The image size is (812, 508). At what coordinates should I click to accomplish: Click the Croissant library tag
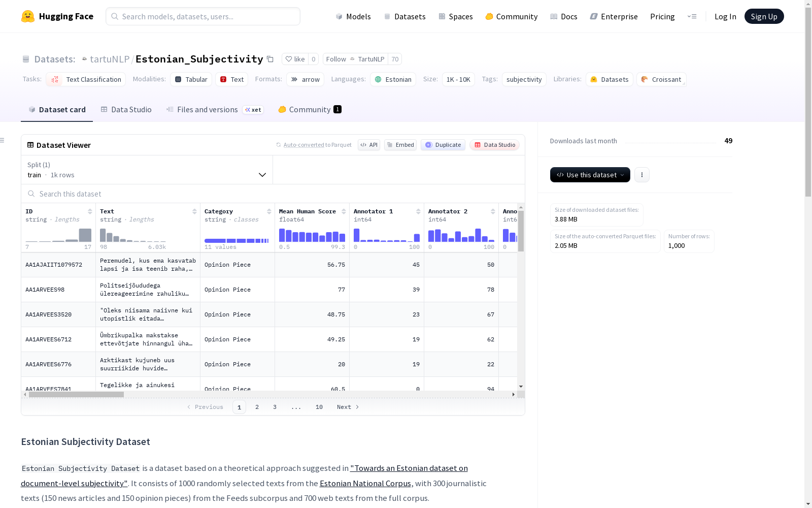pos(661,79)
